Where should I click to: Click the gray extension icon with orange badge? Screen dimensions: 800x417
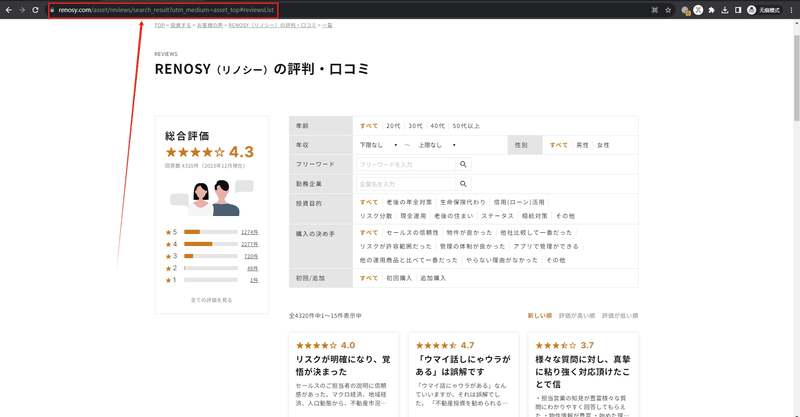click(685, 10)
